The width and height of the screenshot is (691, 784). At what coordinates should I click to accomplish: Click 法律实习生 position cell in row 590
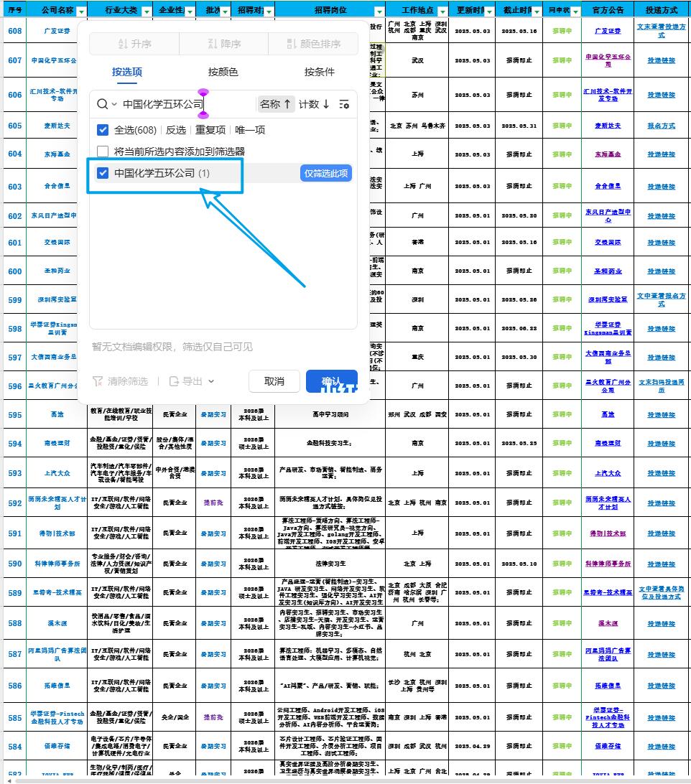coord(330,564)
